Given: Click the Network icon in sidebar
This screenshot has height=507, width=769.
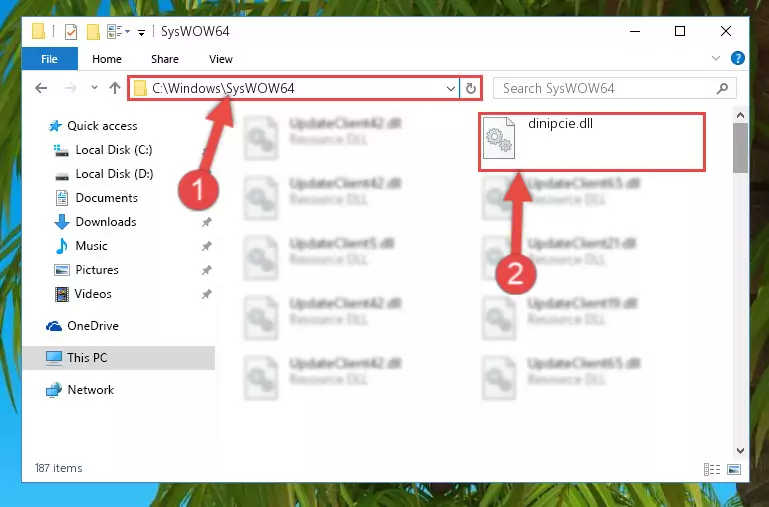Looking at the screenshot, I should (x=54, y=390).
